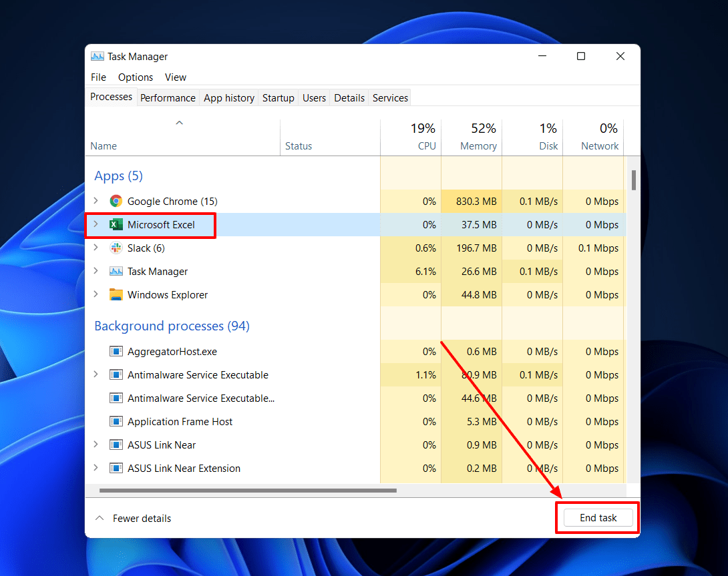Open the Options menu

tap(136, 77)
